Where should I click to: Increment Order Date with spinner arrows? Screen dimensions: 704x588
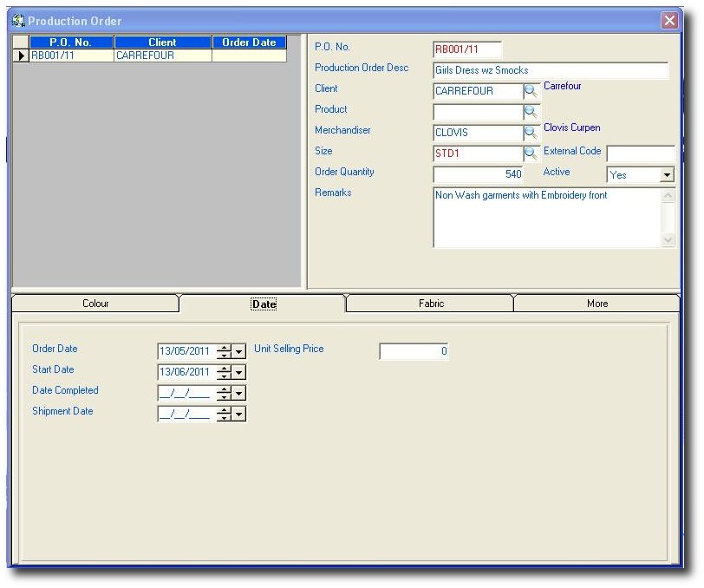point(225,348)
